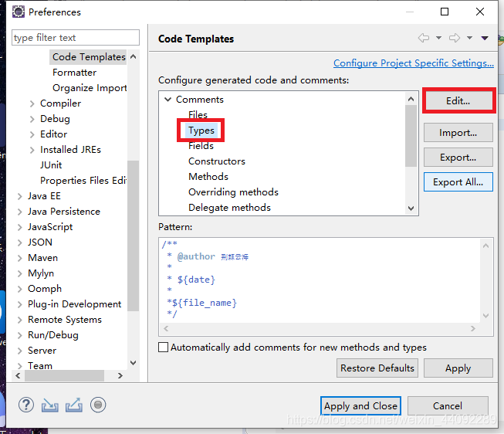Click the Import... button
The height and width of the screenshot is (434, 504).
(458, 133)
